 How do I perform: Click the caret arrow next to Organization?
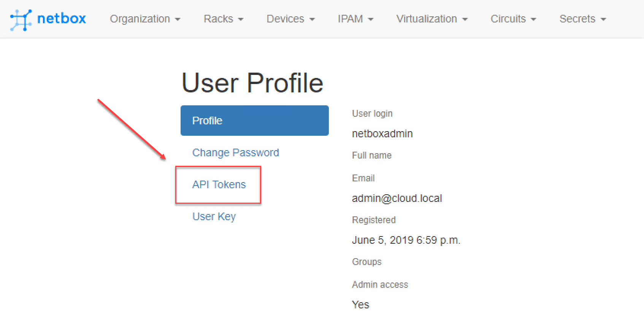pos(178,19)
